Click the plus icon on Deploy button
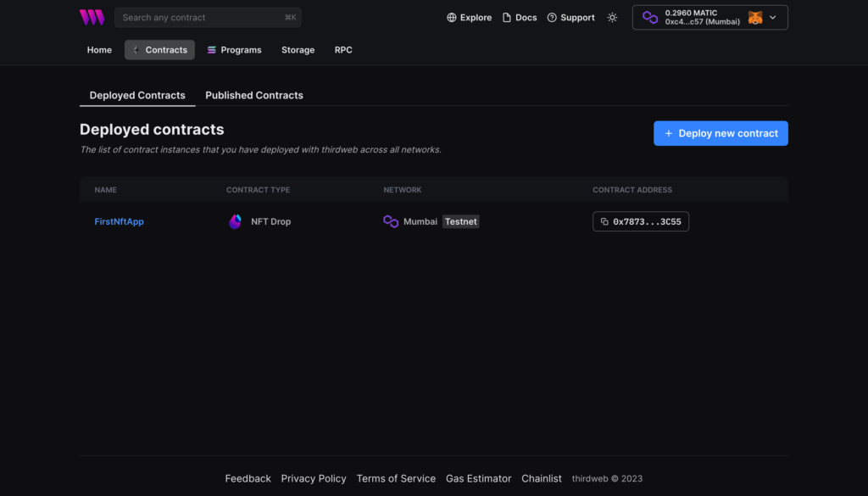Image resolution: width=868 pixels, height=496 pixels. (669, 133)
